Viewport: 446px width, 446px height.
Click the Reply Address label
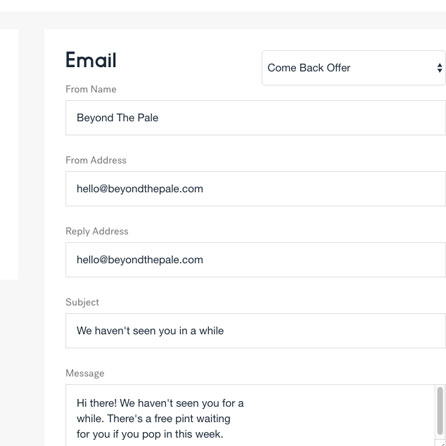tap(97, 231)
